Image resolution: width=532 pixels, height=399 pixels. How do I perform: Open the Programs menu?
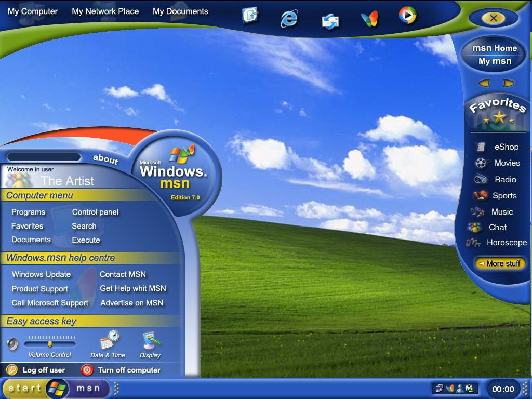(28, 212)
